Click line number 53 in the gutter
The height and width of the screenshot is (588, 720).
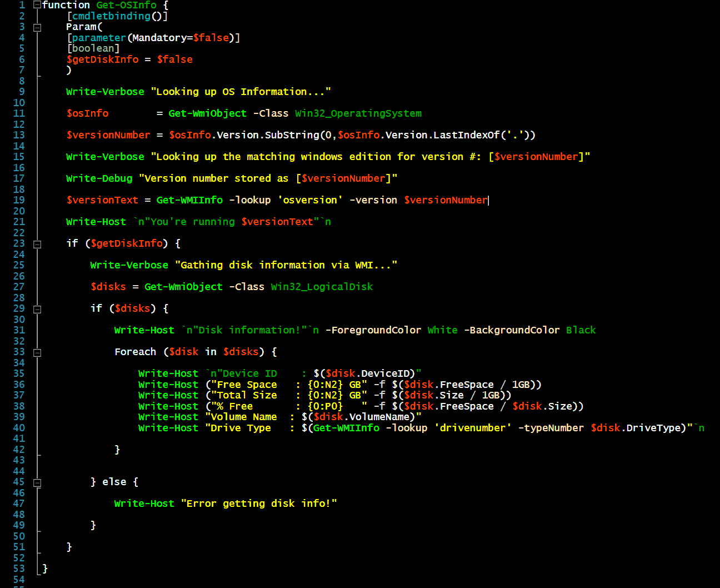[19, 568]
